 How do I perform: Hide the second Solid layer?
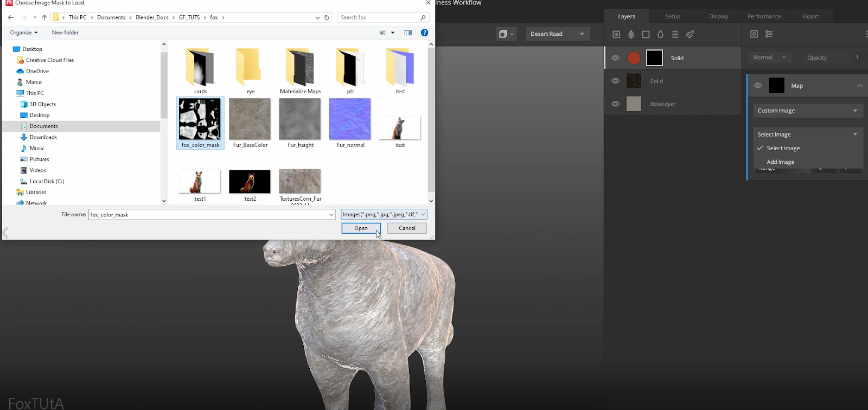(615, 81)
